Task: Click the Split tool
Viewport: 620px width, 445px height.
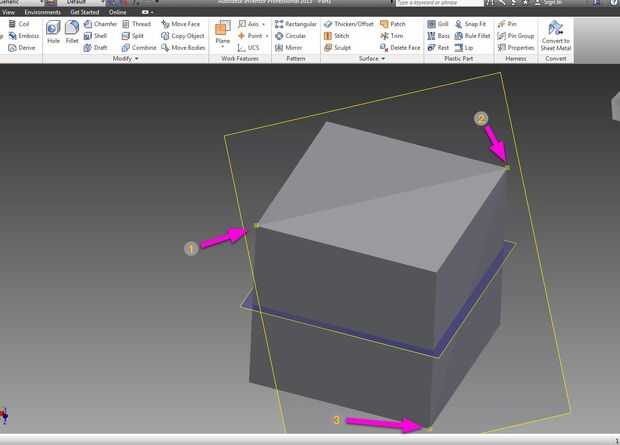Action: coord(133,36)
